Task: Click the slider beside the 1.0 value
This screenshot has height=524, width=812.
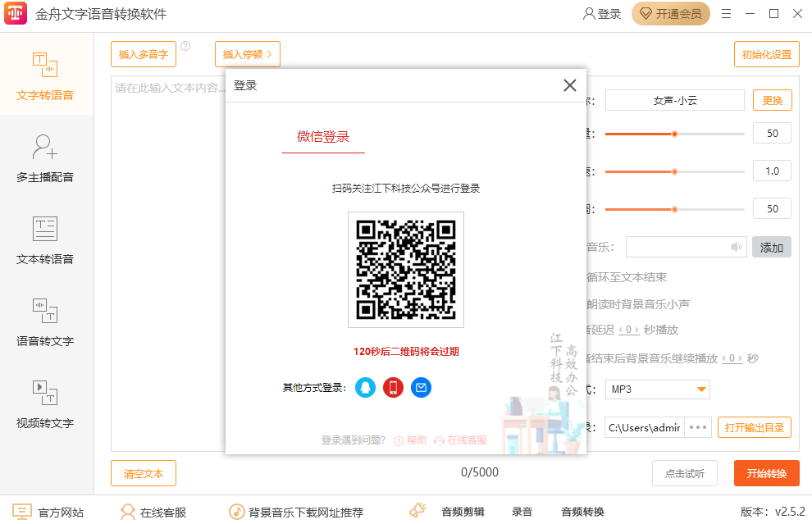Action: pos(675,172)
